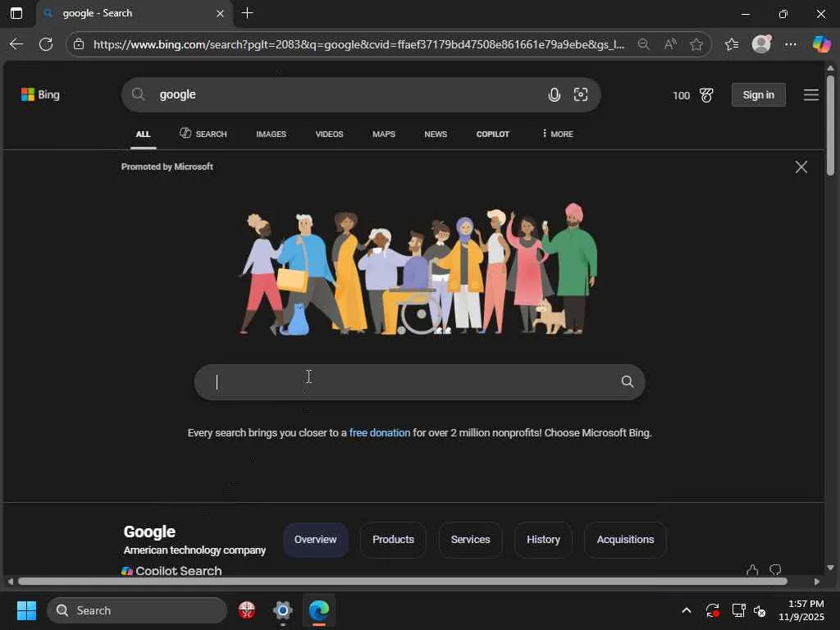Select the Services pill
The image size is (840, 630).
[x=470, y=540]
